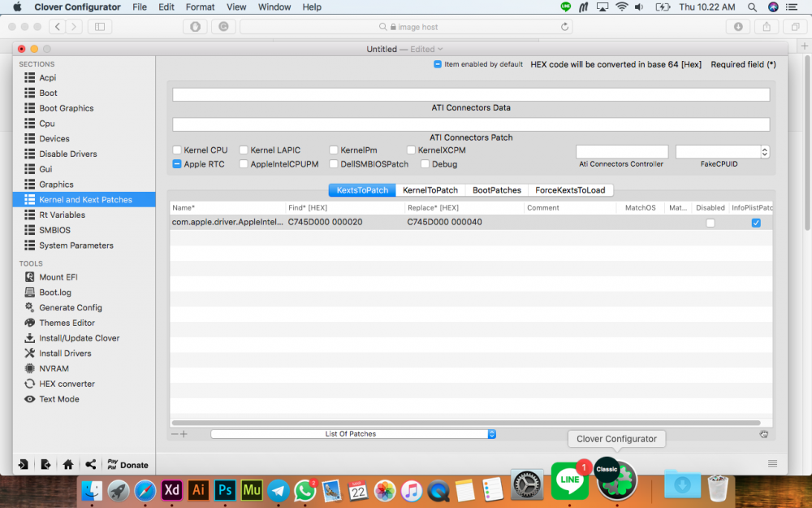Screen dimensions: 812x508
Task: Click the FakeCPUID stepper arrows
Action: [765, 151]
